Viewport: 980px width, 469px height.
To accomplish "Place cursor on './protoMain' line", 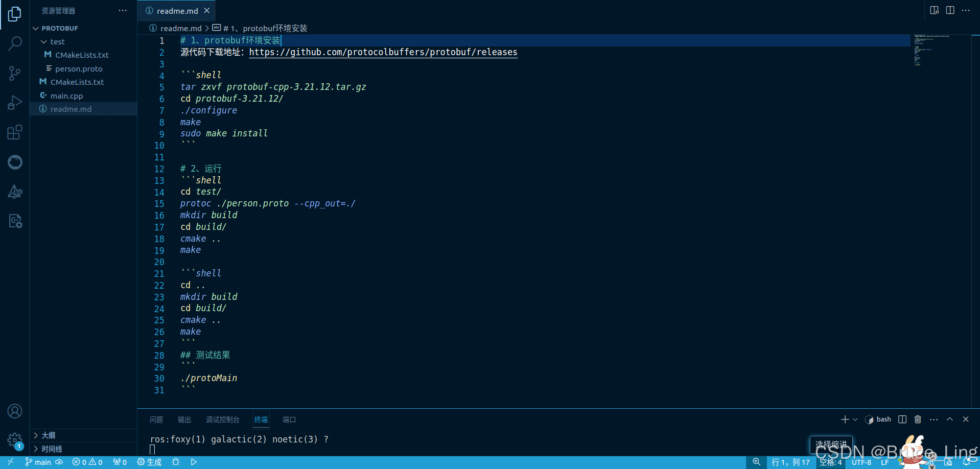I will pyautogui.click(x=209, y=378).
